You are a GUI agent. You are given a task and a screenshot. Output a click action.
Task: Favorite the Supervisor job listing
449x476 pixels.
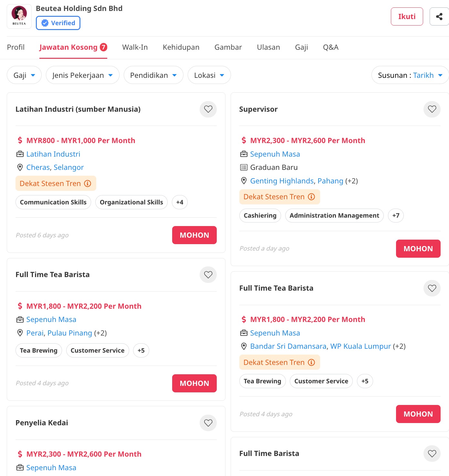tap(432, 109)
